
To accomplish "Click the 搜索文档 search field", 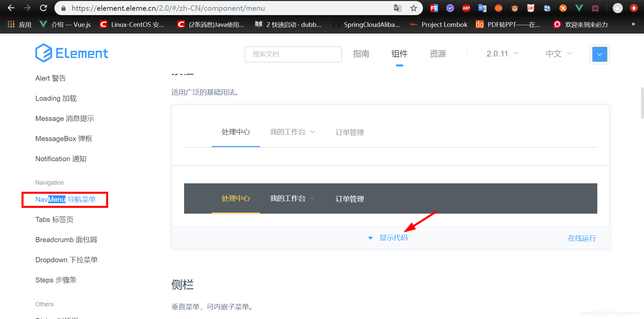I will coord(293,54).
